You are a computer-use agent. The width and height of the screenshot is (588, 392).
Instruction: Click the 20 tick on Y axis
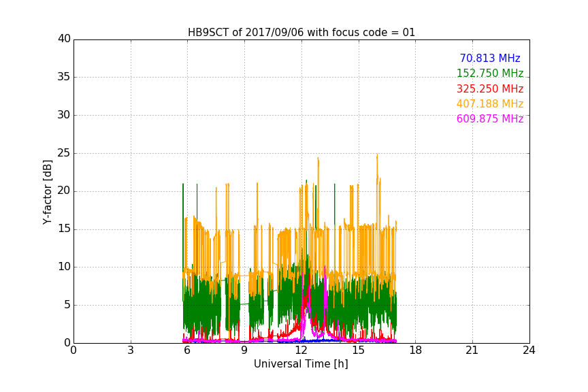(x=64, y=191)
